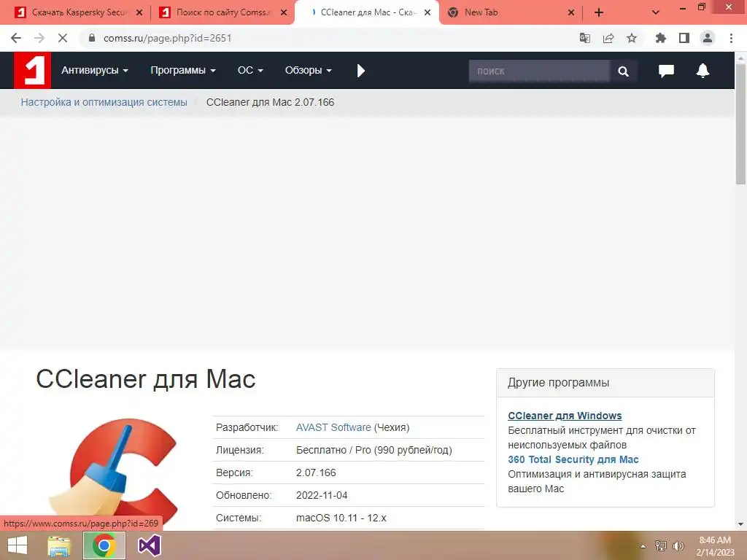Open 360 Total Security для Mac link
The height and width of the screenshot is (560, 747).
pos(573,459)
